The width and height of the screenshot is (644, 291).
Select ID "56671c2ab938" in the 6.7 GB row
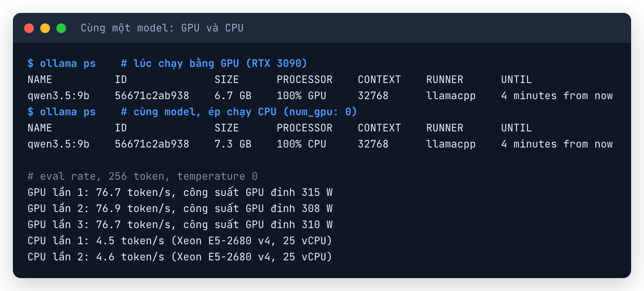(152, 96)
